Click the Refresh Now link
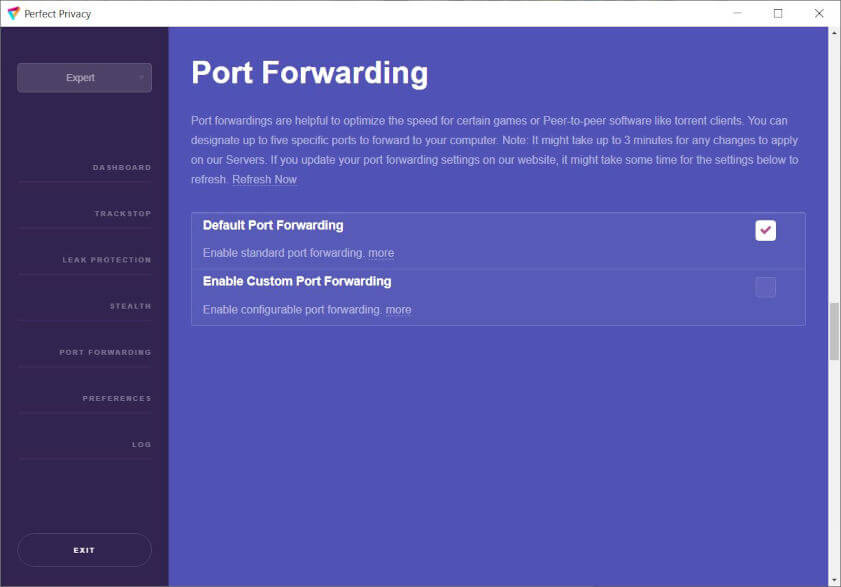The width and height of the screenshot is (841, 587). (264, 180)
